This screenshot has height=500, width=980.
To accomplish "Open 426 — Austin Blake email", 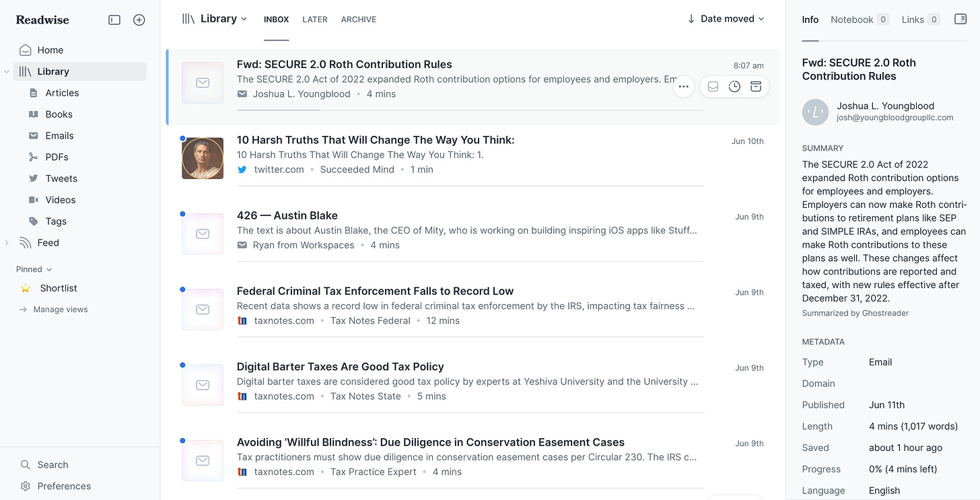I will click(287, 215).
